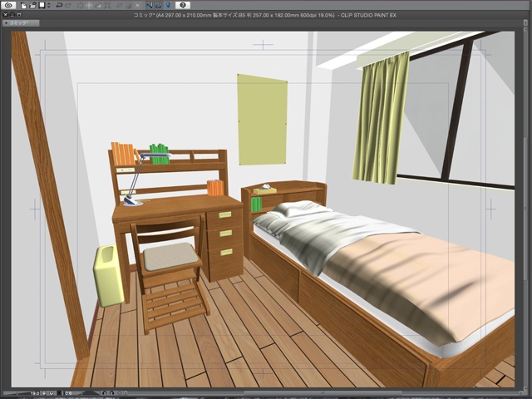Rotate canvas right with status bar icon
The image size is (532, 399).
click(x=111, y=393)
